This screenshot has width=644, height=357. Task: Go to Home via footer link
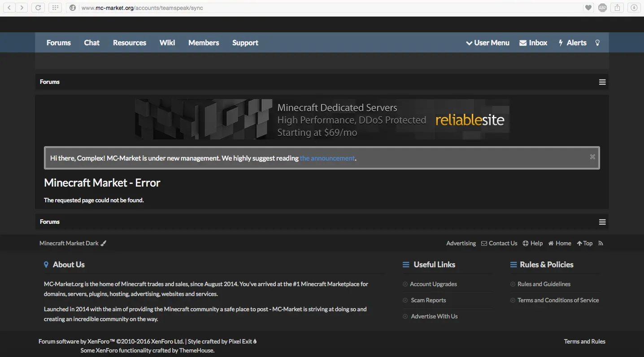[x=560, y=243]
